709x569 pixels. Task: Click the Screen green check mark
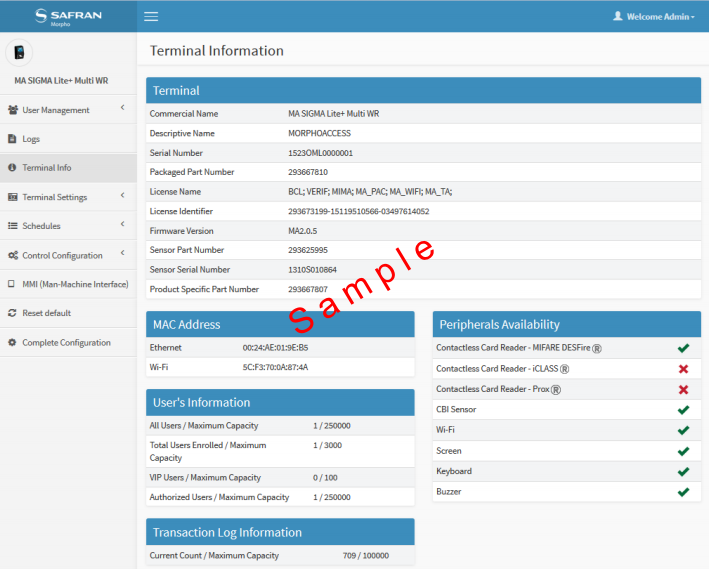pyautogui.click(x=683, y=451)
